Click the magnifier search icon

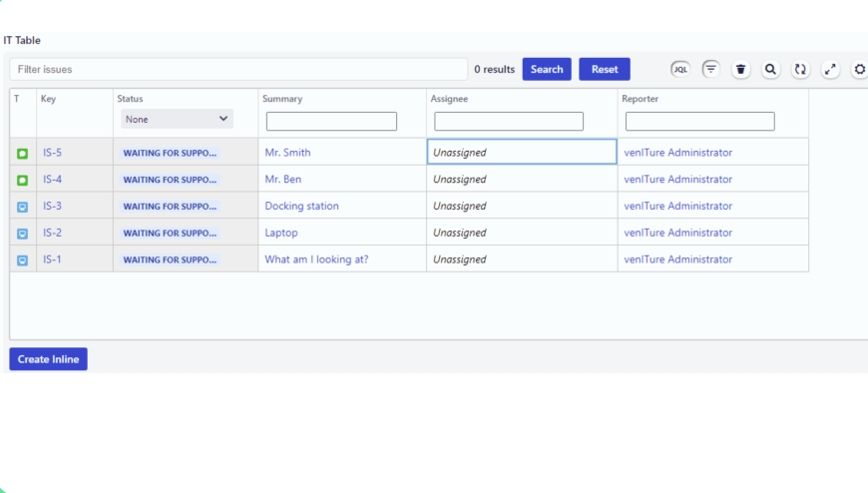(x=770, y=69)
